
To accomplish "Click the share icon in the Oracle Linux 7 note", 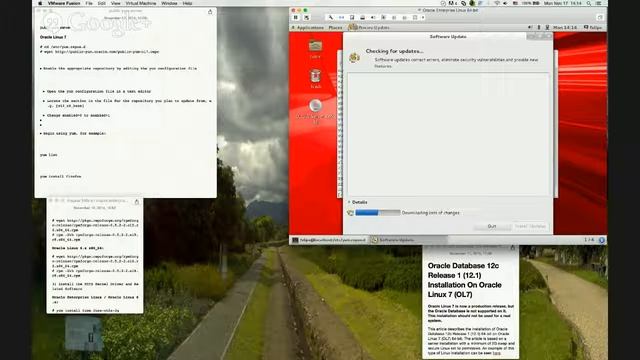I will point(210,12).
